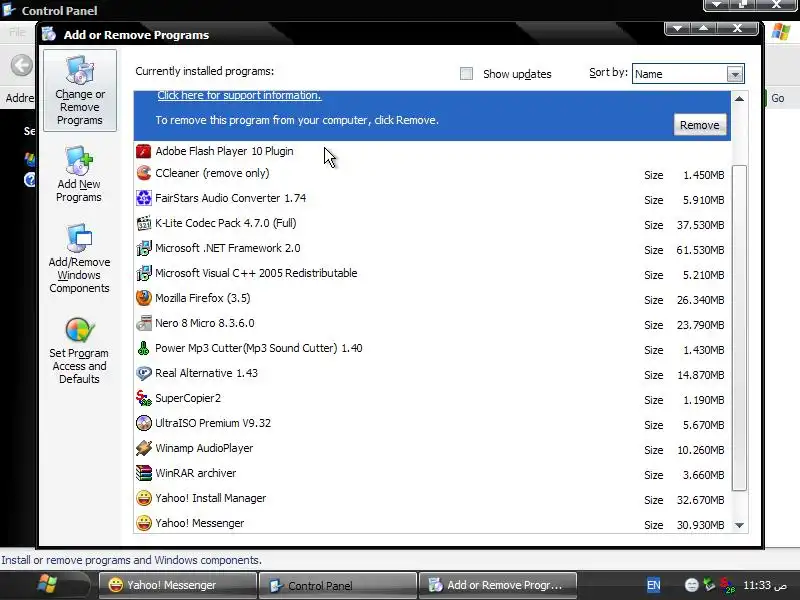The width and height of the screenshot is (800, 600).
Task: Switch to Yahoo! Messenger taskbar button
Action: [178, 585]
